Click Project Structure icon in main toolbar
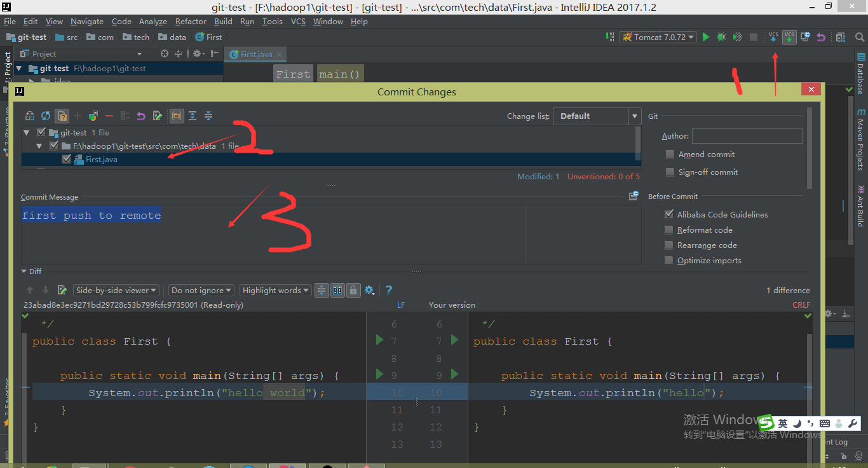This screenshot has height=468, width=868. click(841, 38)
